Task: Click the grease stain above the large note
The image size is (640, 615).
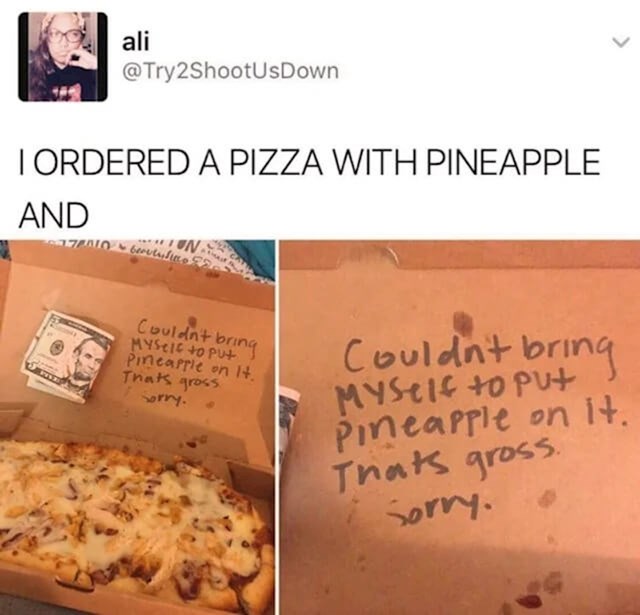Action: pos(463,323)
